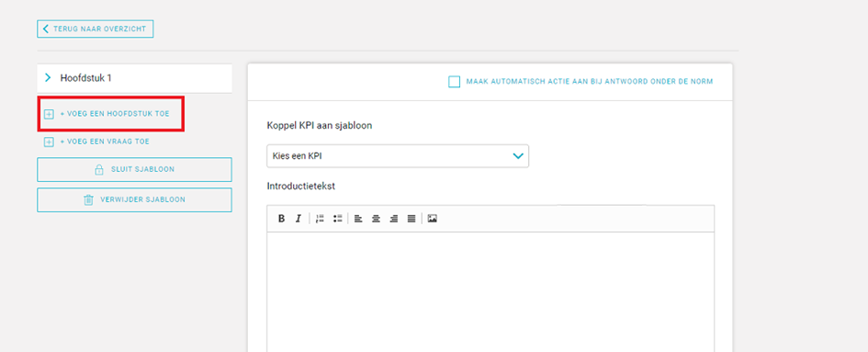Select the Hoofdstuk 1 row label
Viewport: 868px width, 352px height.
click(85, 78)
